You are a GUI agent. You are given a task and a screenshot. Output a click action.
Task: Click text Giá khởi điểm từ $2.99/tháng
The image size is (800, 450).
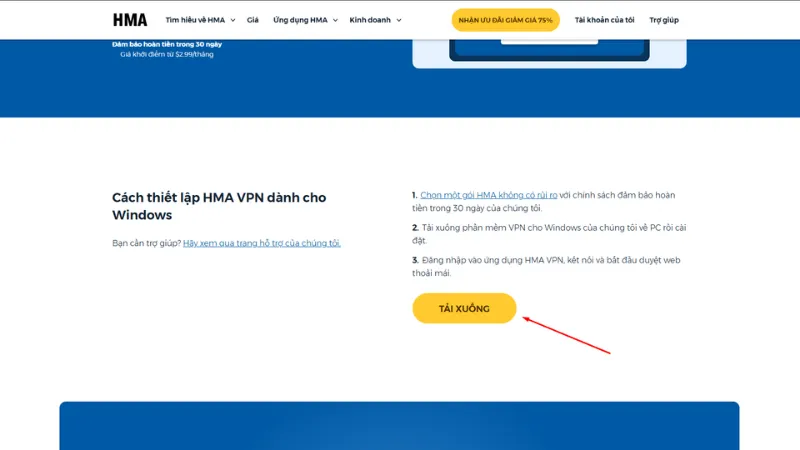coord(167,54)
